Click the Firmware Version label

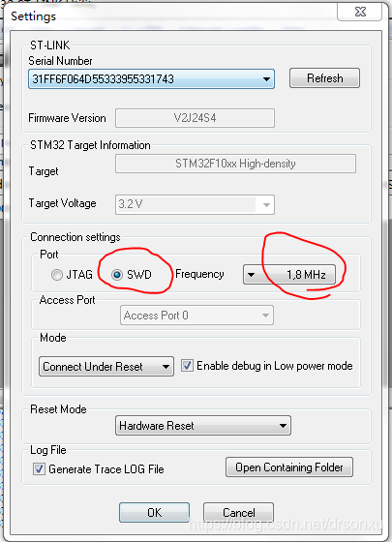pos(67,118)
